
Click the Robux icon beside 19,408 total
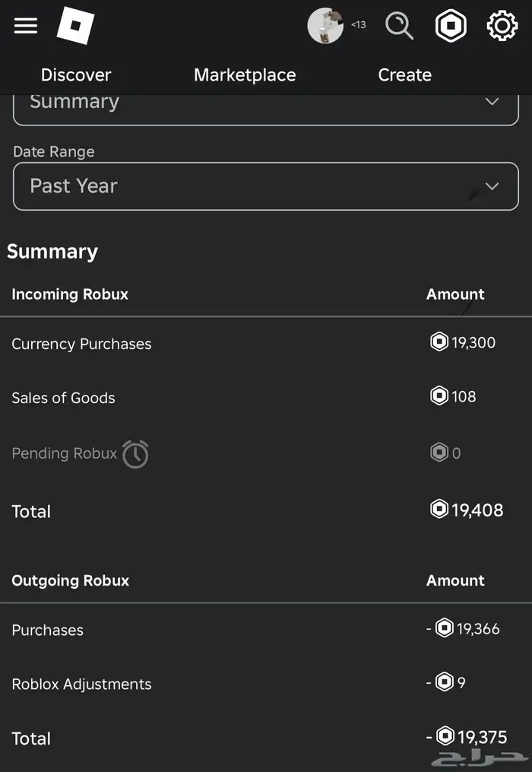(x=439, y=509)
